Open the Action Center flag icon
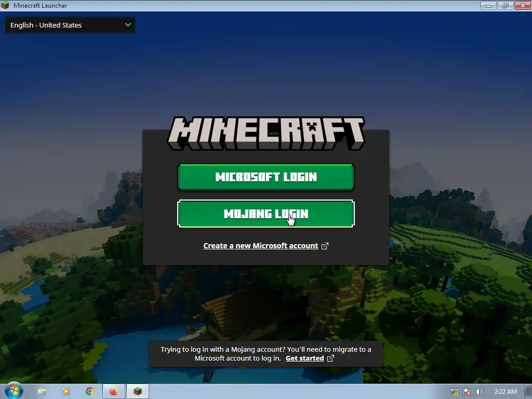The image size is (532, 399). pyautogui.click(x=467, y=392)
